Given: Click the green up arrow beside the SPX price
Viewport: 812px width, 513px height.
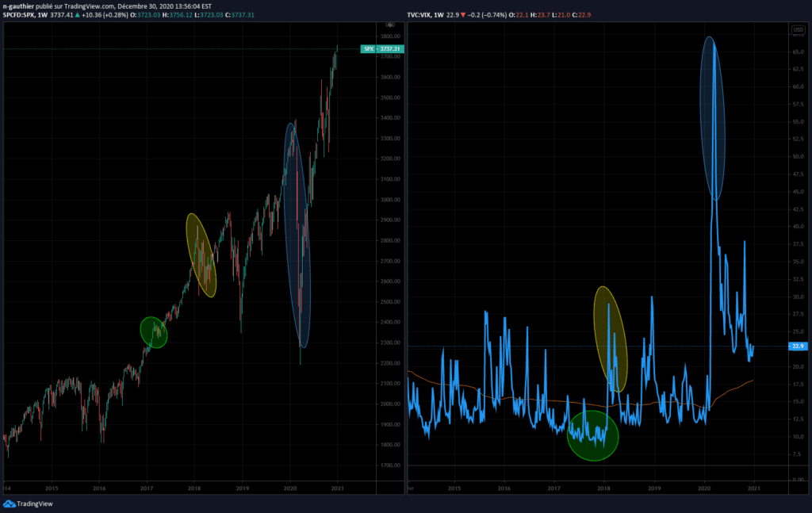Looking at the screenshot, I should (x=77, y=15).
